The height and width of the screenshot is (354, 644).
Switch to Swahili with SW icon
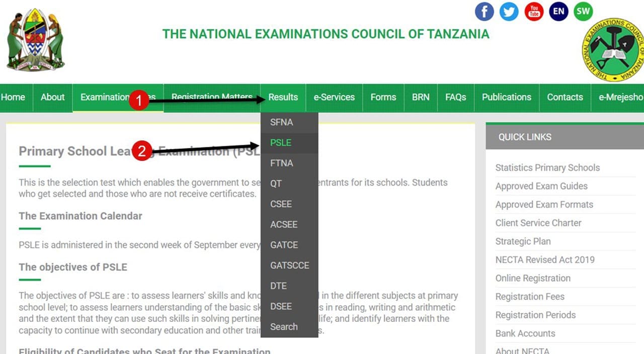pos(583,12)
